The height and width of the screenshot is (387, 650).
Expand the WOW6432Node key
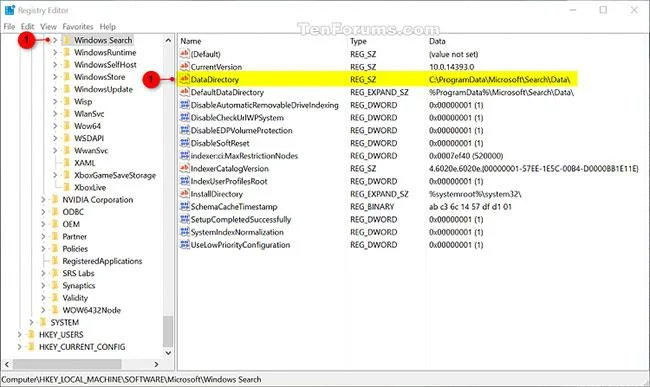tap(43, 310)
